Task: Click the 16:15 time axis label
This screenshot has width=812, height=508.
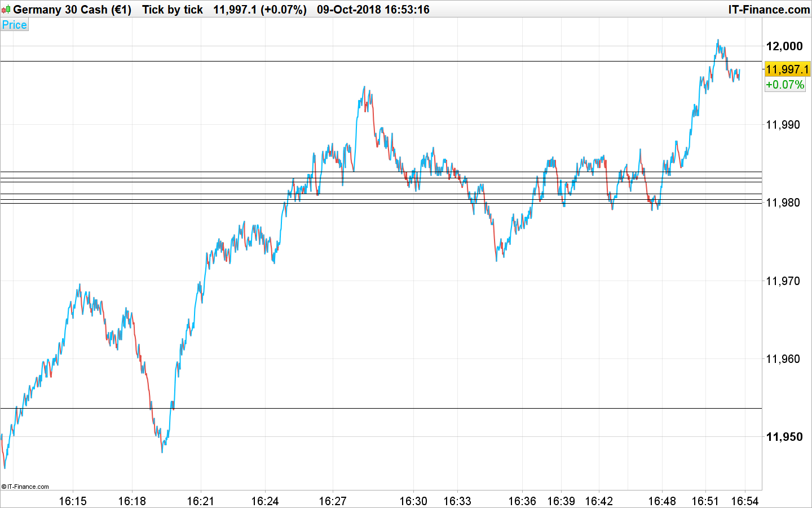Action: [x=73, y=501]
